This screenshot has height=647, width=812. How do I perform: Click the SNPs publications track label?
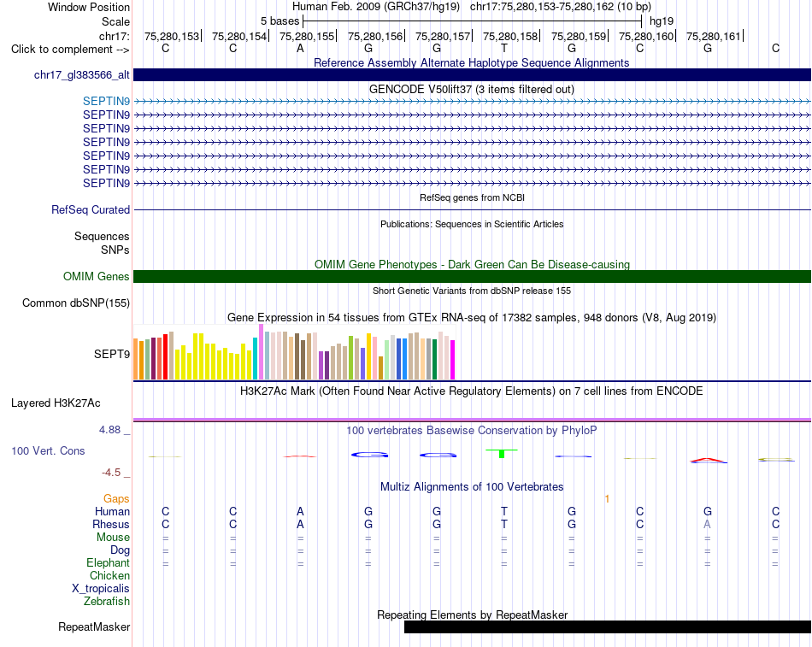(115, 250)
